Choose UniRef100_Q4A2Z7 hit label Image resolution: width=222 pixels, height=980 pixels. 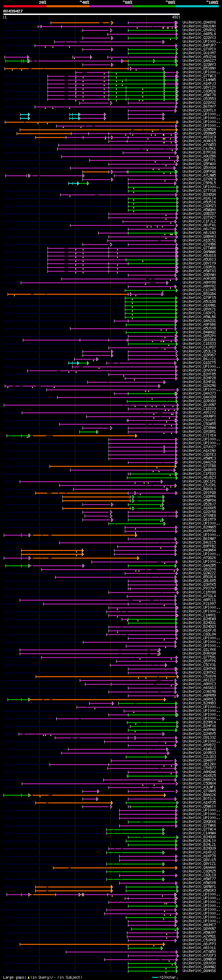pos(199,60)
